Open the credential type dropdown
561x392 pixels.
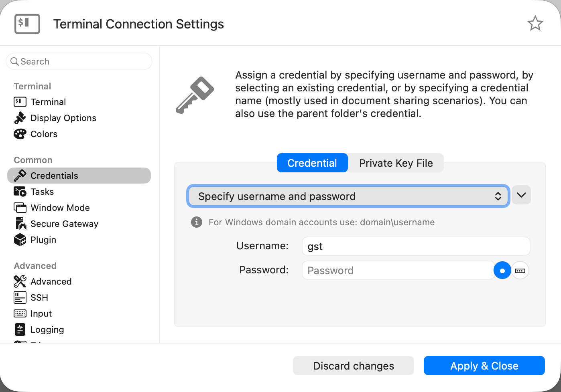(x=348, y=196)
